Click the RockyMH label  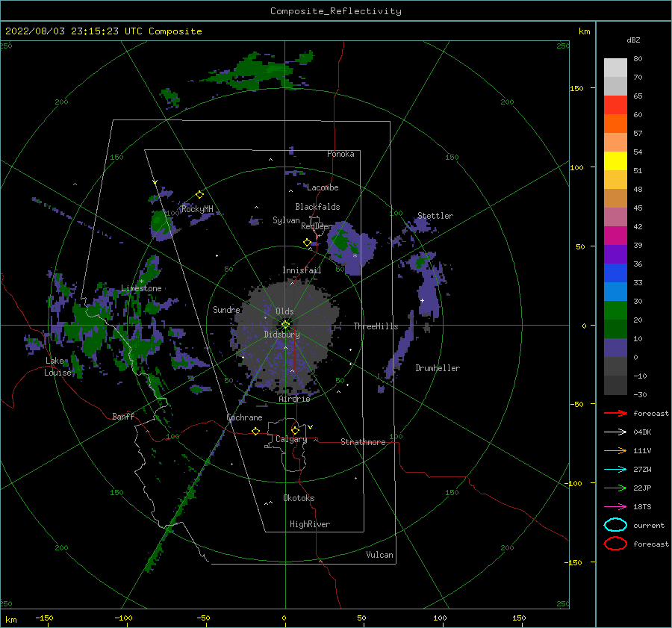(x=197, y=209)
